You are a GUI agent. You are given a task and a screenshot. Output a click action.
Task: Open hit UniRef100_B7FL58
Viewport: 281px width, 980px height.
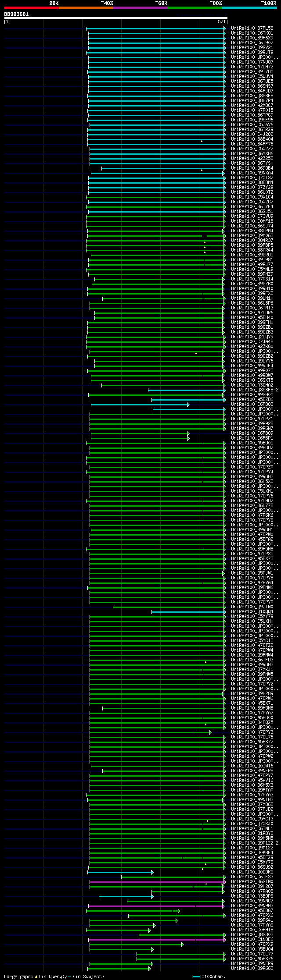click(252, 28)
